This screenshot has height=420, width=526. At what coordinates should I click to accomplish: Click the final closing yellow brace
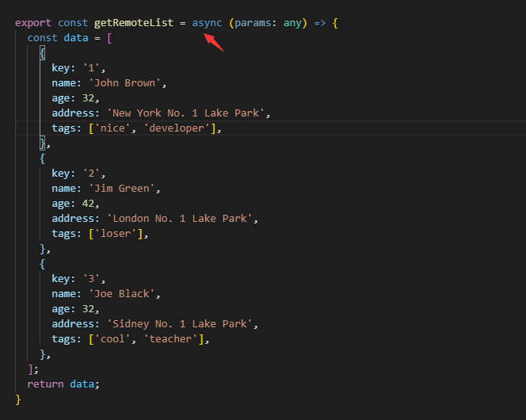pyautogui.click(x=17, y=399)
